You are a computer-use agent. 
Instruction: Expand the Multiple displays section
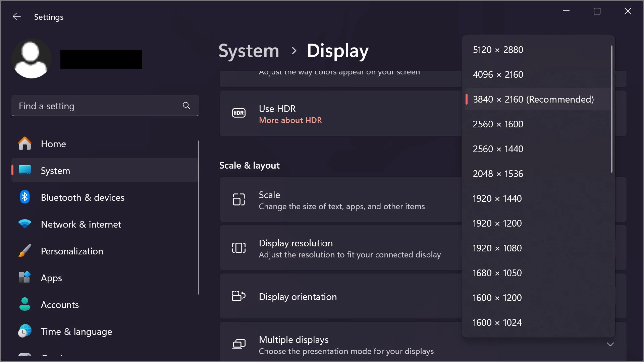pyautogui.click(x=610, y=345)
